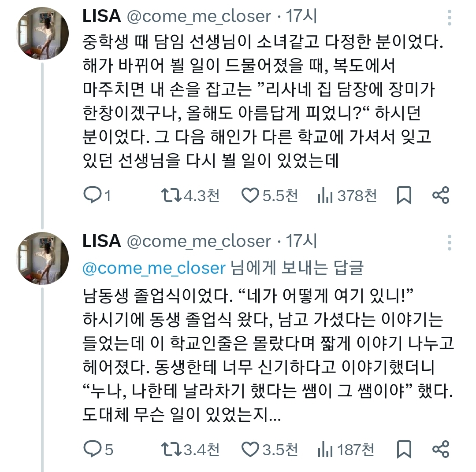Viewport: 476px width, 472px height.
Task: Open more options menu on first tweet
Action: tap(450, 18)
